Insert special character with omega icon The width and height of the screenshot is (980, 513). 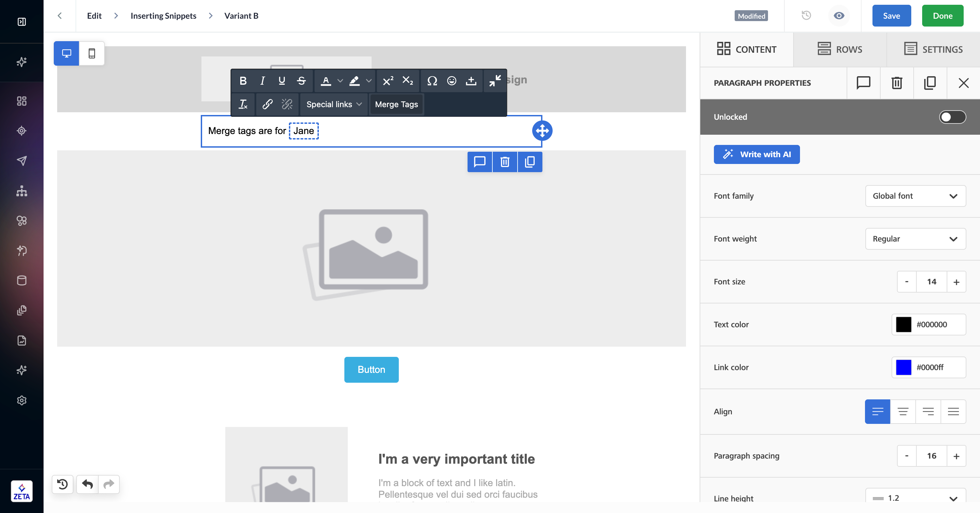(x=432, y=81)
